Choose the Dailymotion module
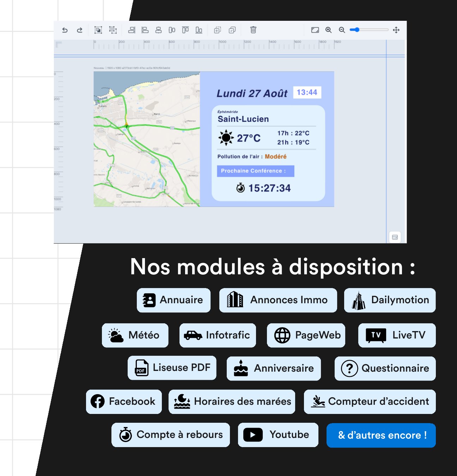This screenshot has width=457, height=476. point(390,300)
